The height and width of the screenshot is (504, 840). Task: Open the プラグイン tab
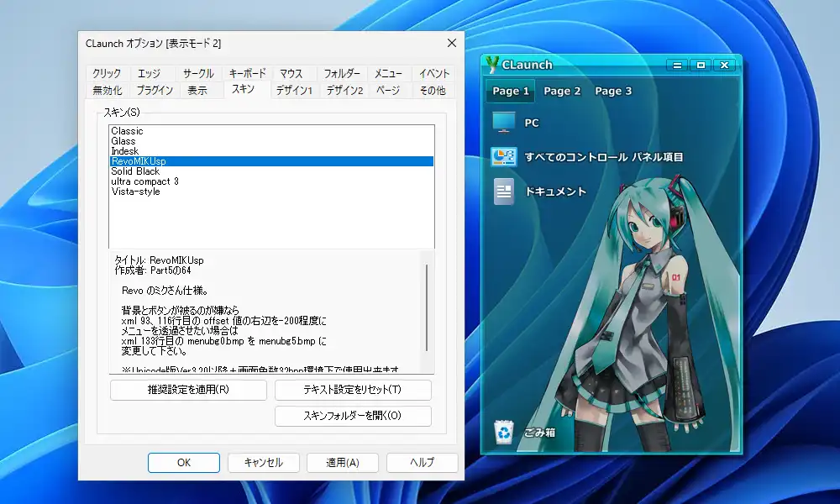click(x=155, y=91)
